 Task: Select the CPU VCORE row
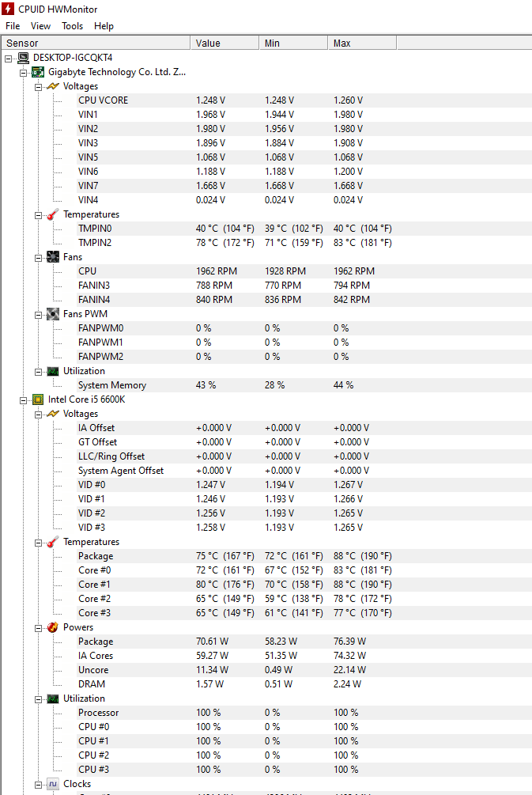pos(103,100)
